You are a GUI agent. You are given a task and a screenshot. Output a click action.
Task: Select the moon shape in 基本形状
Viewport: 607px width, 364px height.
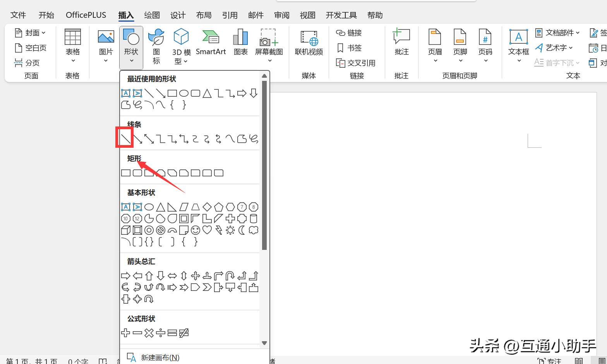[242, 230]
